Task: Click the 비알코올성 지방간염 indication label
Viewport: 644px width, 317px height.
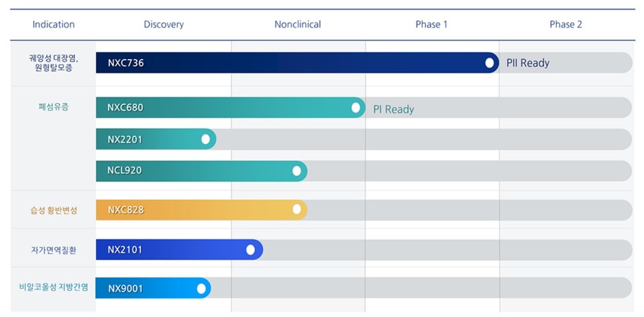Action: point(54,288)
